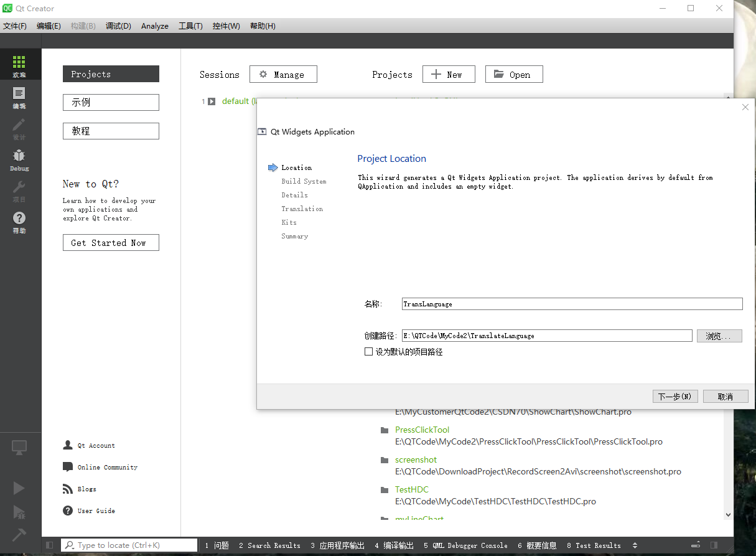The height and width of the screenshot is (556, 756).
Task: Click User Guide question mark icon
Action: 68,511
